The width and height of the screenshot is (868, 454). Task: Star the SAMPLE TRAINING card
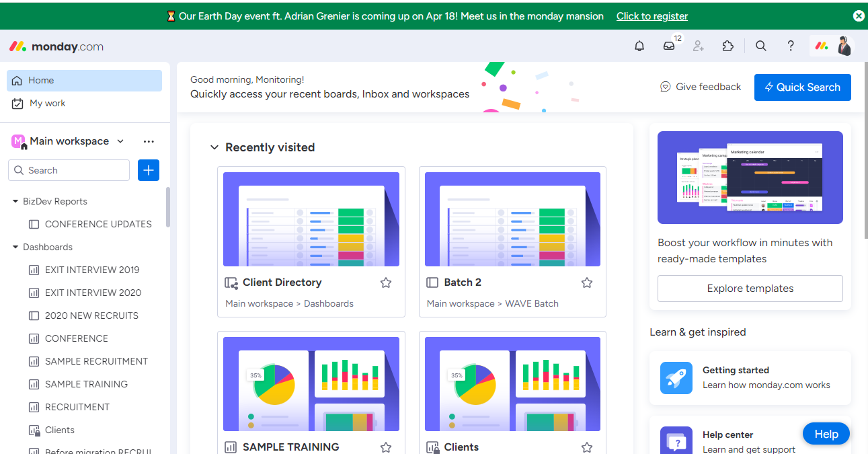(x=386, y=447)
